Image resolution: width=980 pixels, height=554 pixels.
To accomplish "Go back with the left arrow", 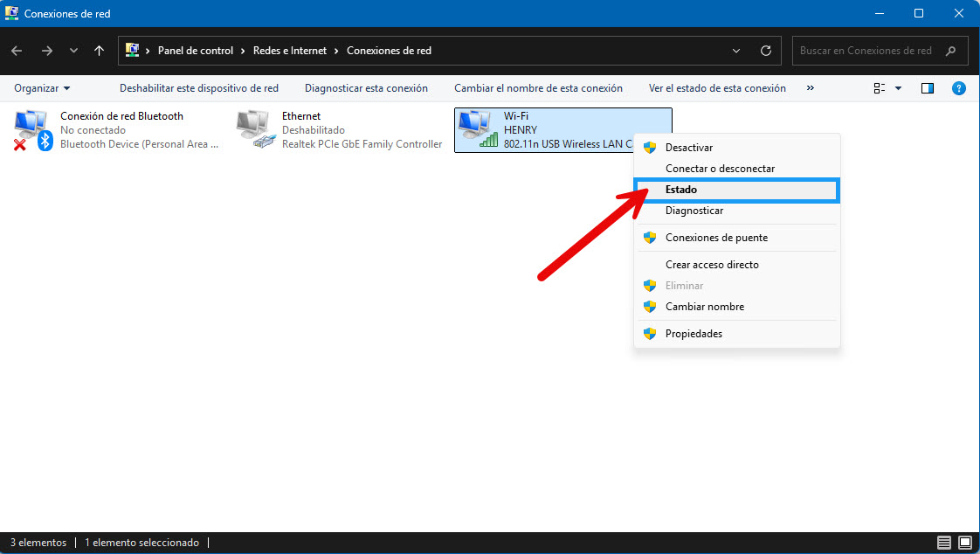I will click(17, 51).
